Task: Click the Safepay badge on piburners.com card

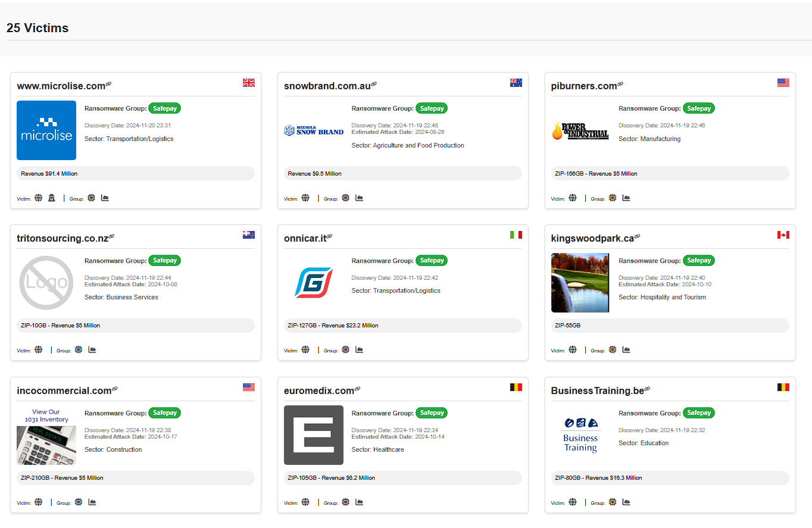Action: (x=699, y=108)
